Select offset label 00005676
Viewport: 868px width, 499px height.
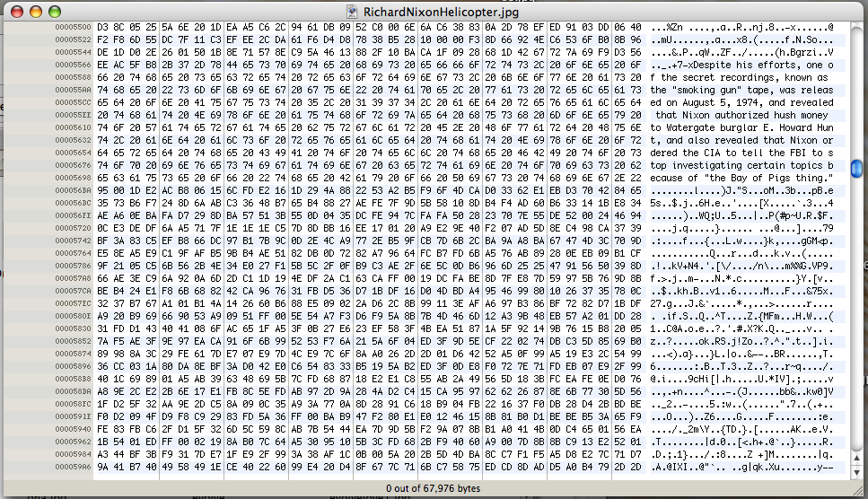click(73, 165)
